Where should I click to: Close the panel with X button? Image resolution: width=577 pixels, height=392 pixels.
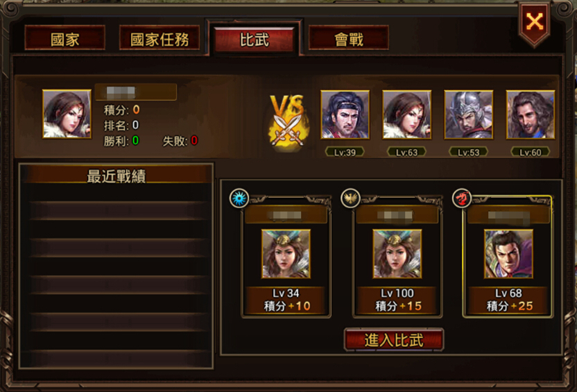534,22
